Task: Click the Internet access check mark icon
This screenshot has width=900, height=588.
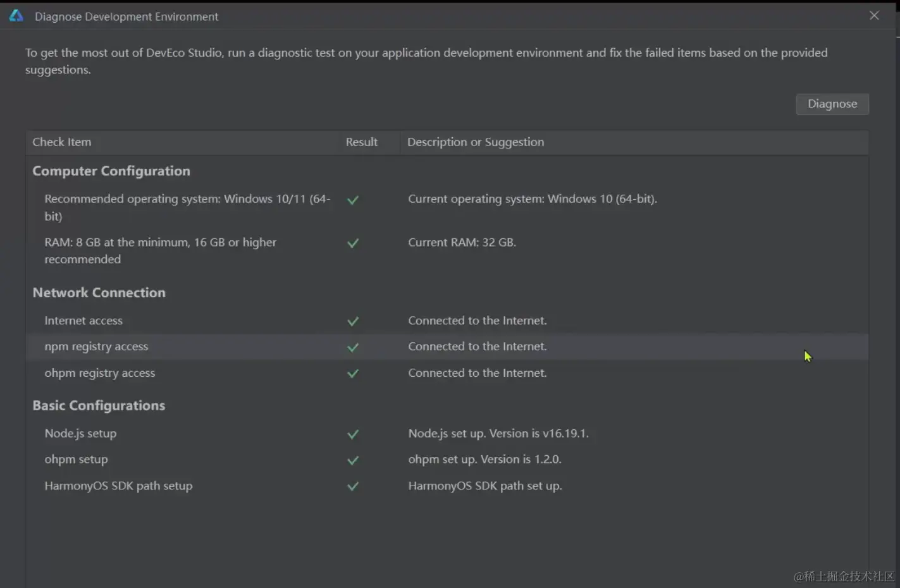Action: (x=353, y=321)
